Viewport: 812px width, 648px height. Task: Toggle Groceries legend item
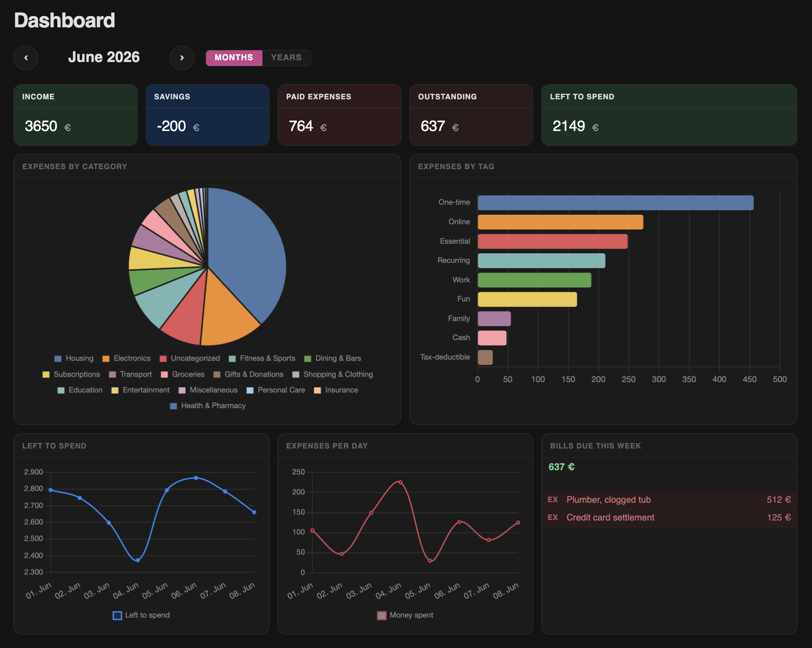click(x=183, y=374)
